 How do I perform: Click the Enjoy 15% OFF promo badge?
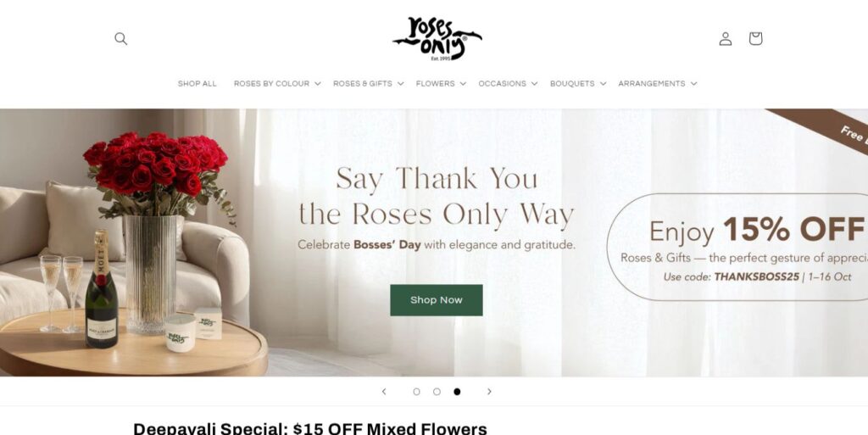(737, 247)
